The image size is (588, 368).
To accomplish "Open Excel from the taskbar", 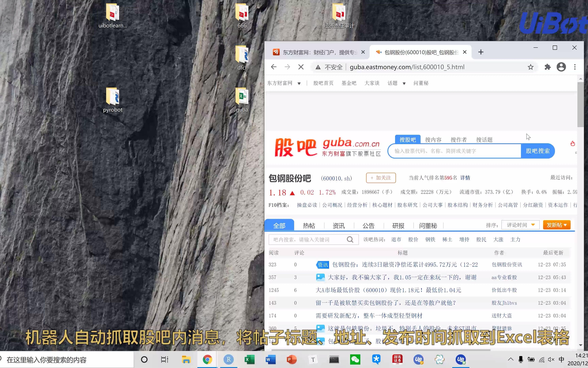I will click(250, 359).
